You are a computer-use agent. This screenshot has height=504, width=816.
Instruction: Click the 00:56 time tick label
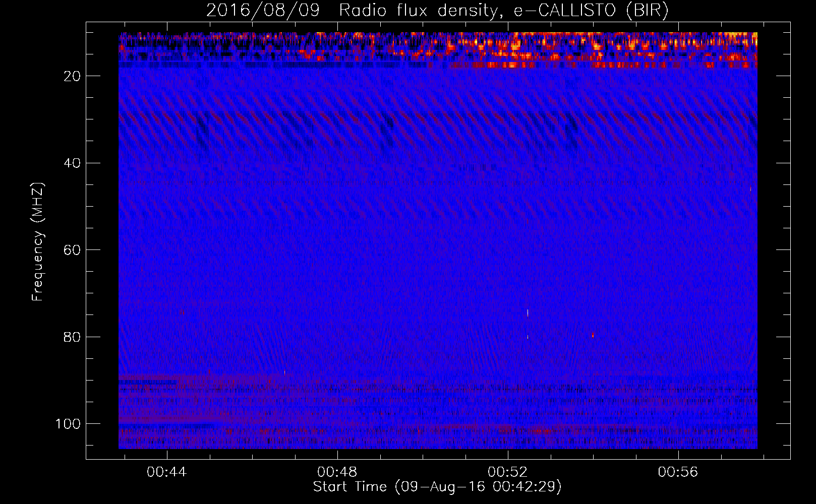point(678,472)
